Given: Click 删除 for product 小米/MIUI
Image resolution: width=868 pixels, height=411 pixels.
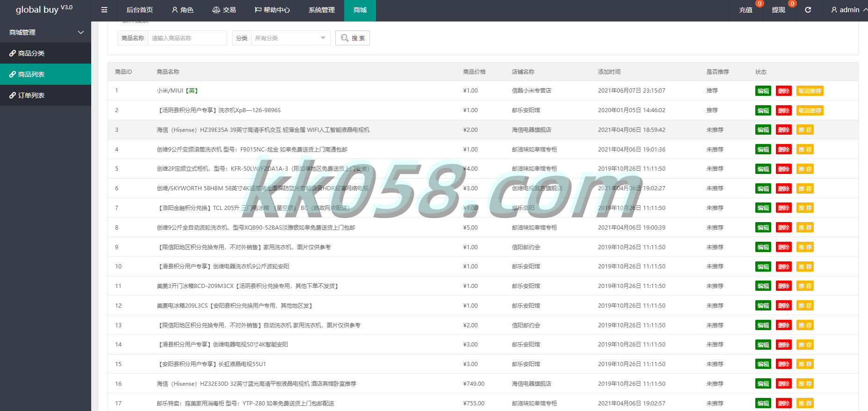Looking at the screenshot, I should coord(784,91).
